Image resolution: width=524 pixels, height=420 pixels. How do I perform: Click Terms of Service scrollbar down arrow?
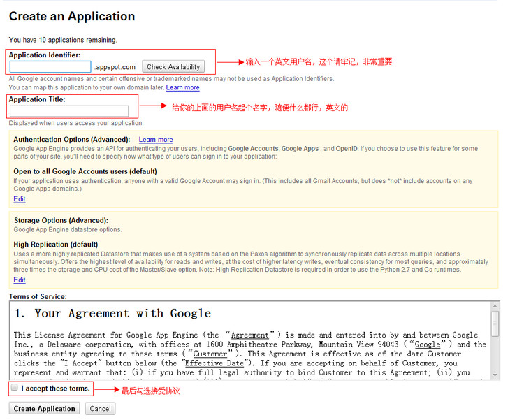click(x=495, y=375)
